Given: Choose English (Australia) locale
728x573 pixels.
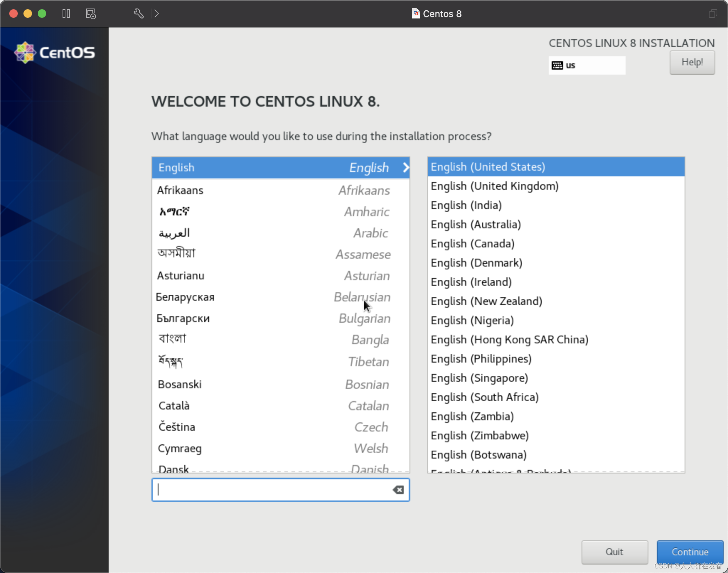Looking at the screenshot, I should [x=476, y=224].
